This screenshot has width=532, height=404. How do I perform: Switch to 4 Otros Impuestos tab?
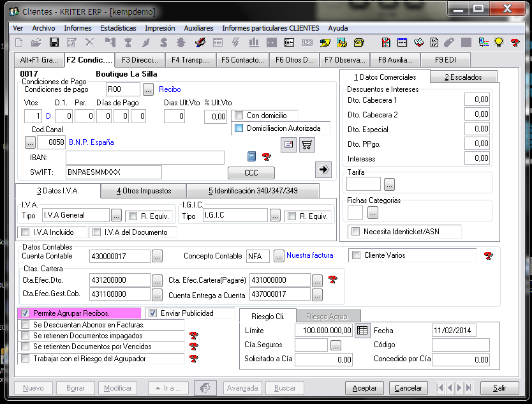(144, 191)
